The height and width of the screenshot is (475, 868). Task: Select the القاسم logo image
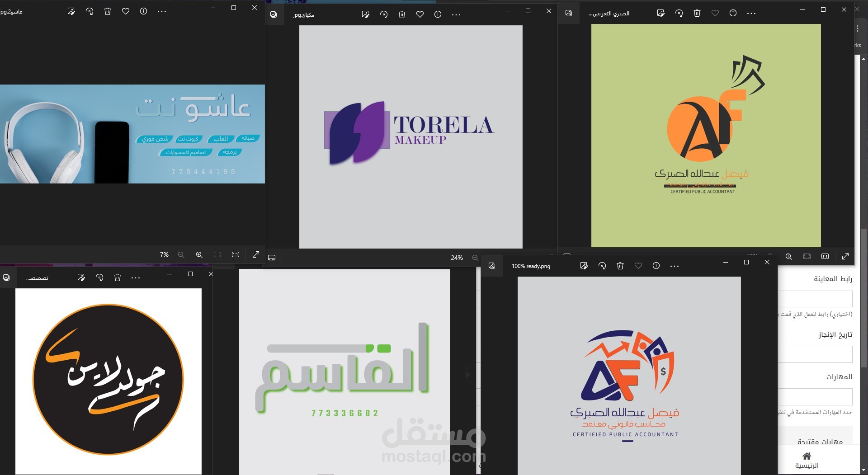344,372
